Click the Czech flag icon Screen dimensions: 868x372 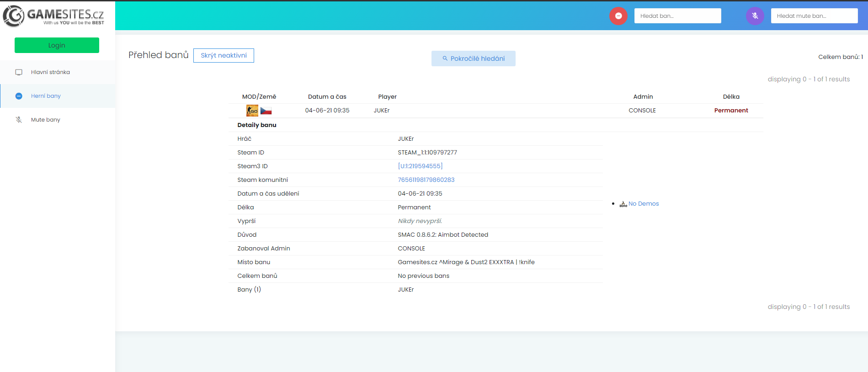pyautogui.click(x=266, y=111)
